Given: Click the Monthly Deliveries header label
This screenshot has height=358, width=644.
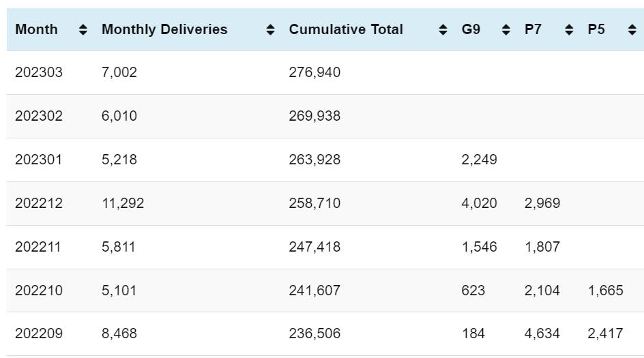Looking at the screenshot, I should [x=164, y=29].
